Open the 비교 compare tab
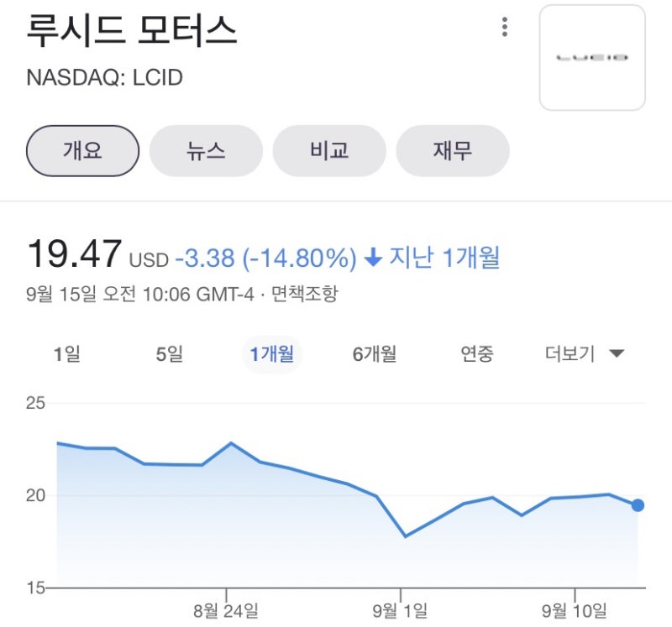Screen dimensions: 672x627 pos(329,151)
